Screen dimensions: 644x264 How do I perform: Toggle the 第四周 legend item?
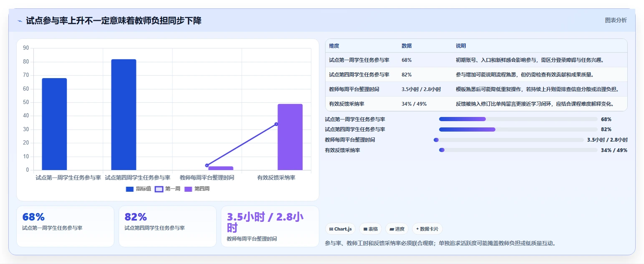coord(197,189)
